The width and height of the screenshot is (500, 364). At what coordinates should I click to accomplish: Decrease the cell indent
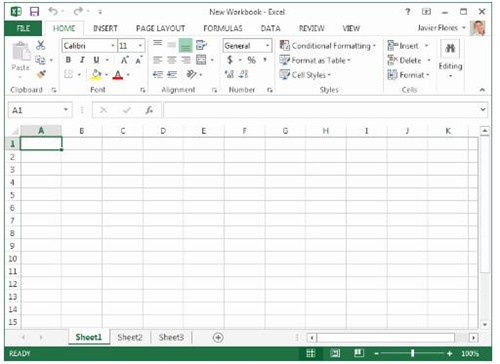point(157,74)
